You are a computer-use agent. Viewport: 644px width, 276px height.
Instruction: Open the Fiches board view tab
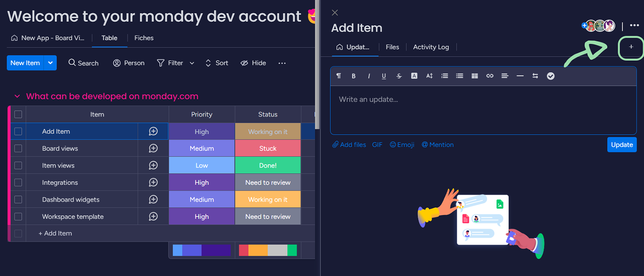point(144,38)
